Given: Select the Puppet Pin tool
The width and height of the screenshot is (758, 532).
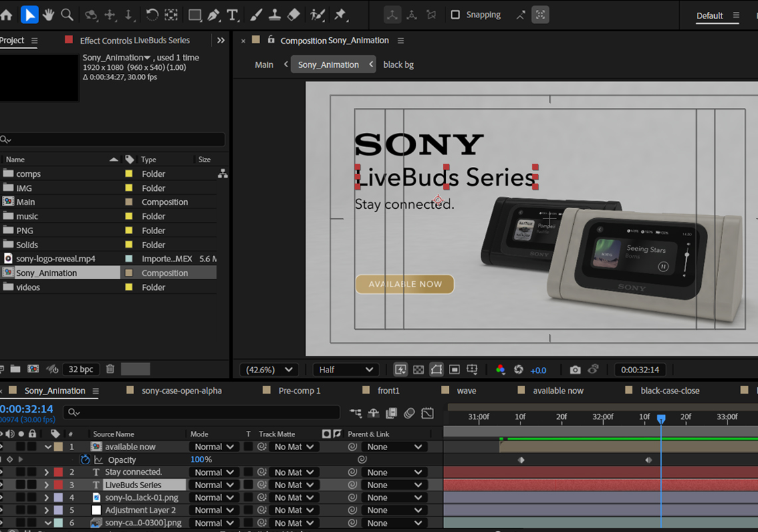Looking at the screenshot, I should [340, 15].
